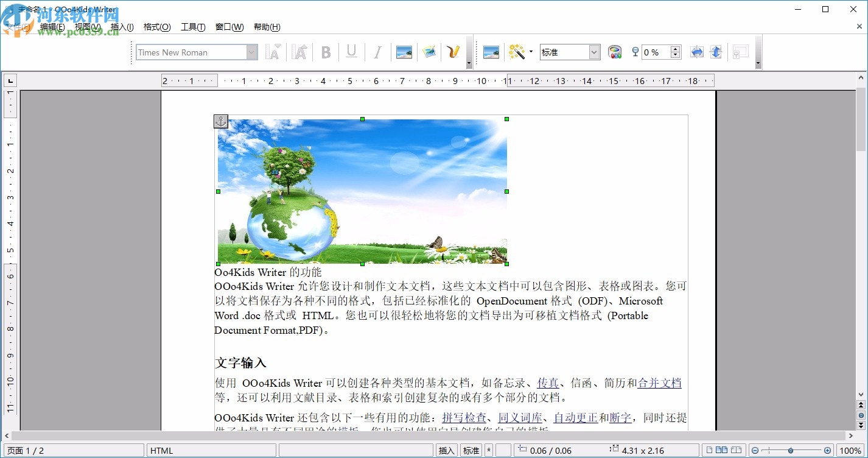Click the anchor icon on the image
Viewport: 868px width, 458px height.
[x=221, y=121]
